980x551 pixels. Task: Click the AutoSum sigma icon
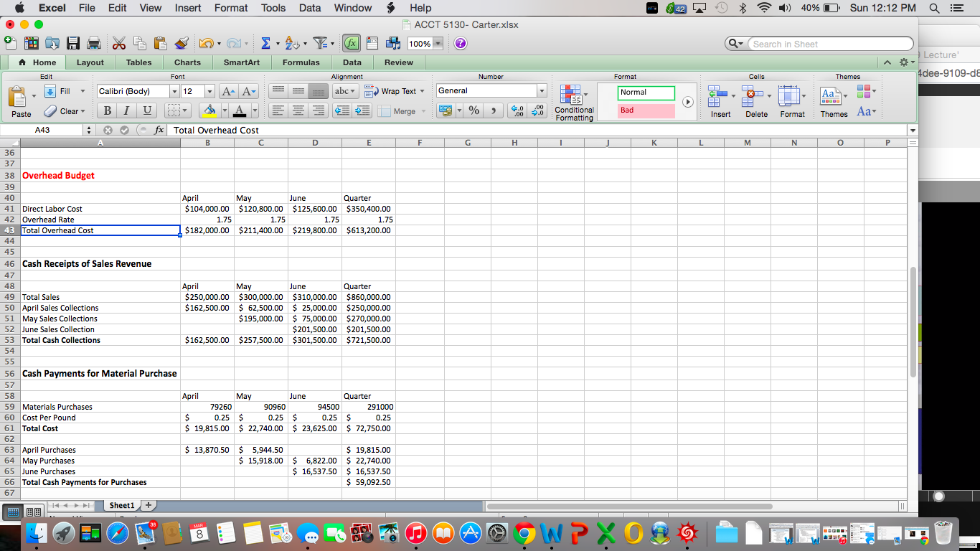click(265, 44)
